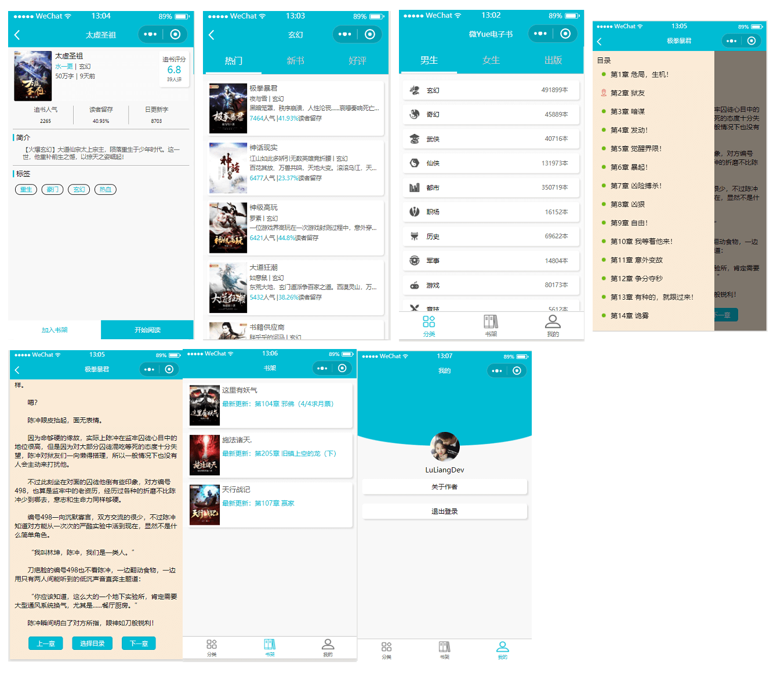This screenshot has width=784, height=676.
Task: Open 天行战记 cover in bookshelf
Action: point(205,505)
